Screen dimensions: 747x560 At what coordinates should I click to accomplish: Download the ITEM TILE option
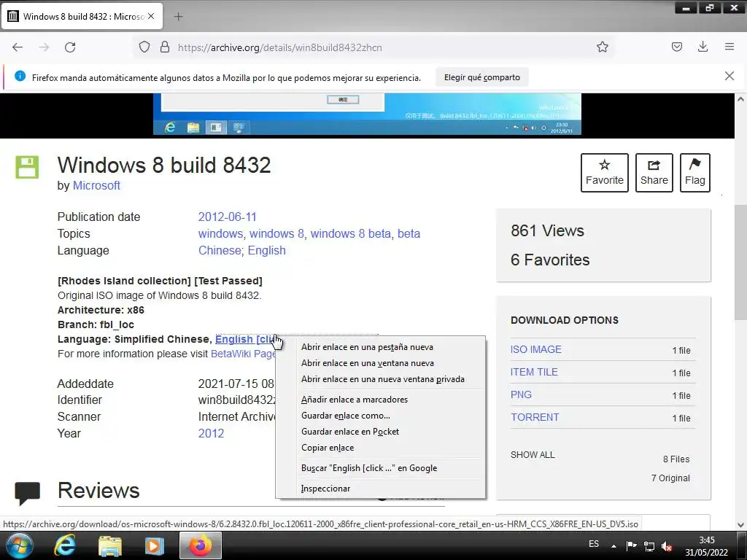coord(534,373)
